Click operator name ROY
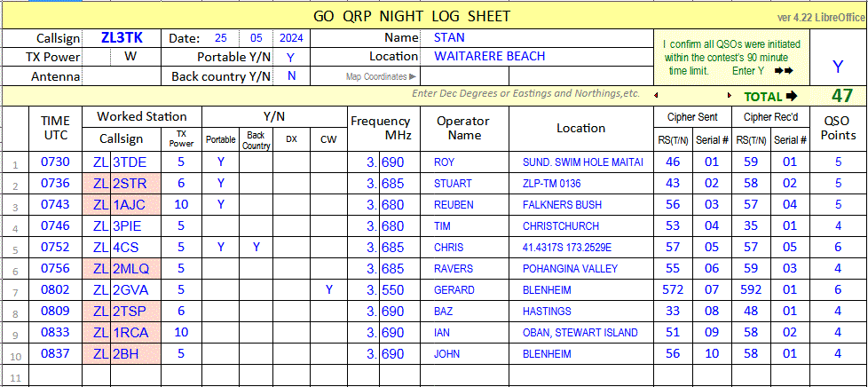The height and width of the screenshot is (387, 868). [445, 162]
